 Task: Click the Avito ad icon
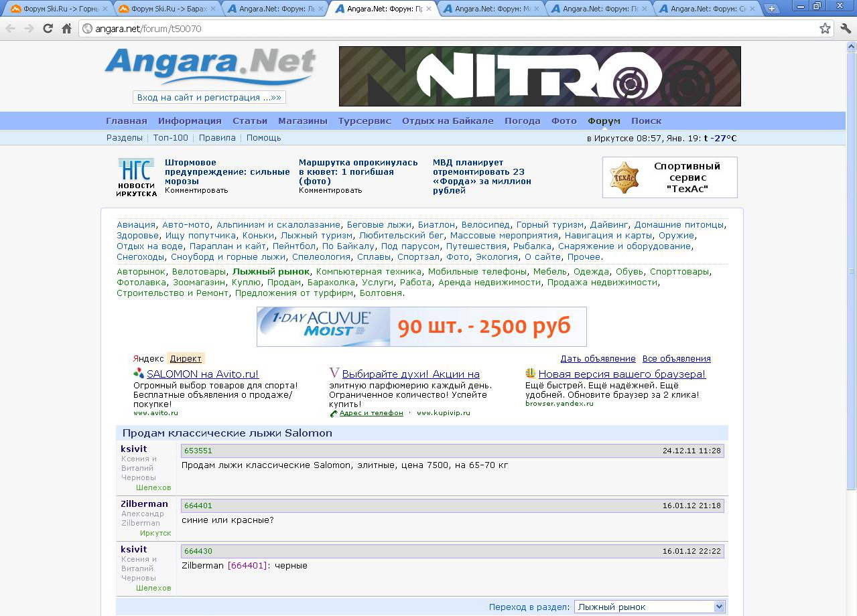[x=139, y=374]
